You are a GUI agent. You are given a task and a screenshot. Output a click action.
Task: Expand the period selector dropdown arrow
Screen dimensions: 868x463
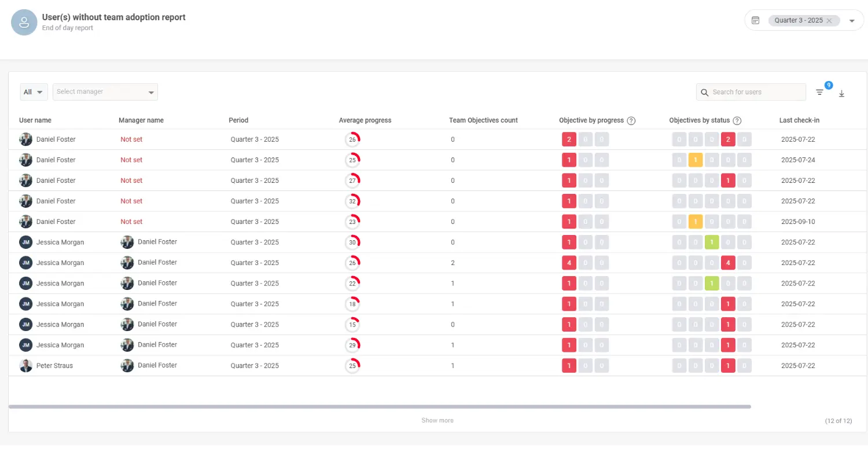[x=851, y=20]
